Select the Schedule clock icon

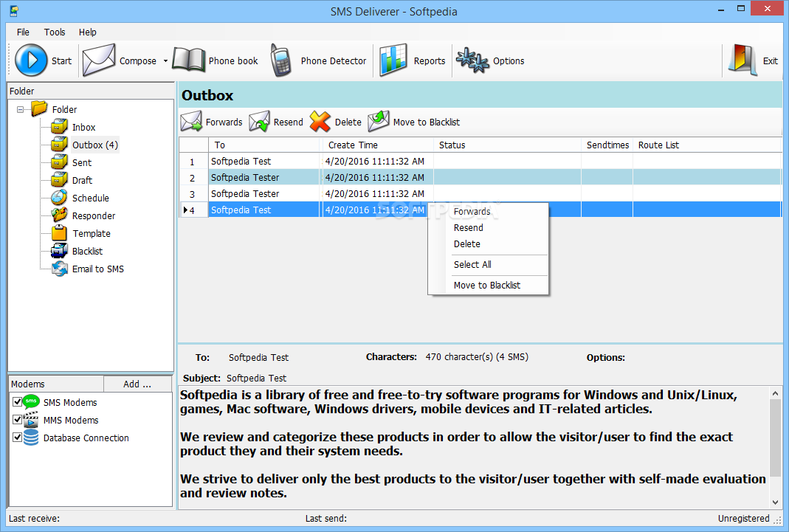click(x=59, y=197)
